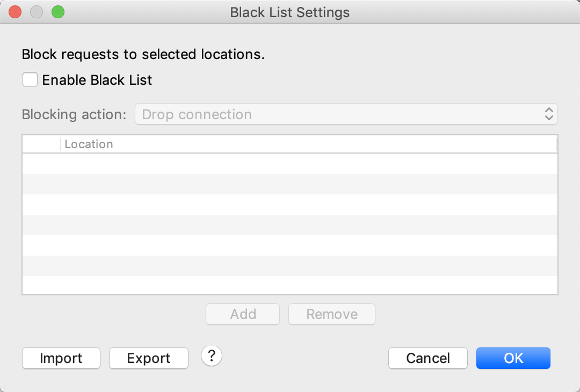Viewport: 580px width, 392px height.
Task: Cancel the Black List Settings dialog
Action: point(428,358)
